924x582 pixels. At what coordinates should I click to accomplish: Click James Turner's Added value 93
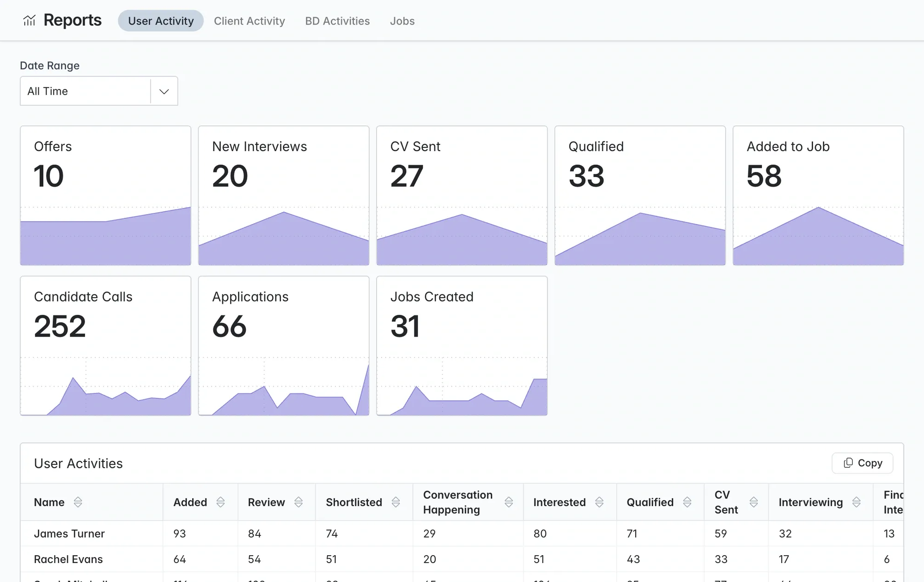180,533
